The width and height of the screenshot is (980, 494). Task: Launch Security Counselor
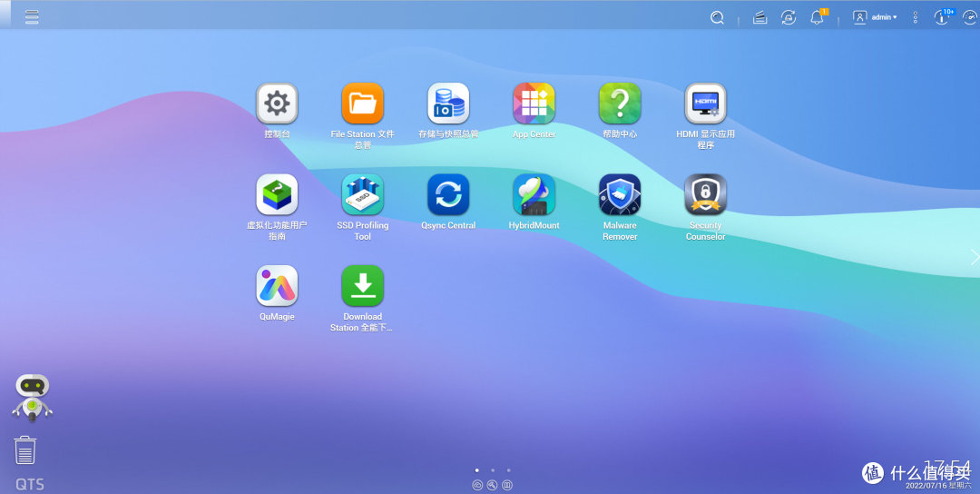pyautogui.click(x=705, y=194)
